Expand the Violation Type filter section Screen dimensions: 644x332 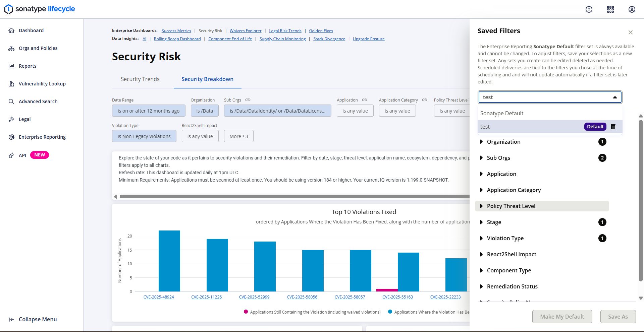click(x=542, y=238)
